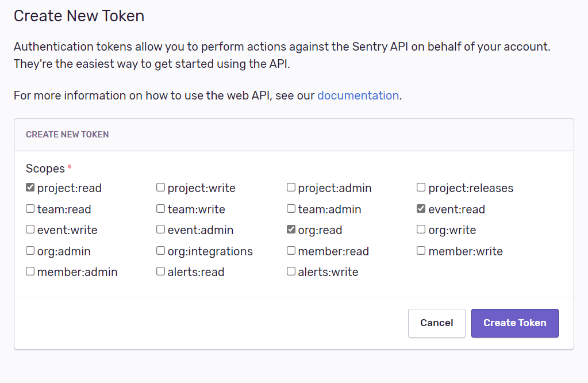Check the member:read scope
This screenshot has width=588, height=383.
(x=291, y=251)
